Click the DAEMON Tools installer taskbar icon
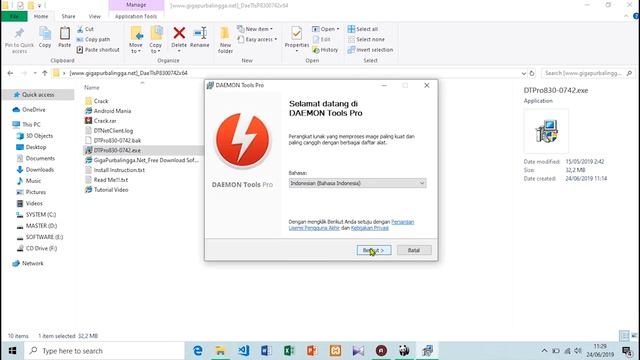Screen dimensions: 640x360 coord(427,351)
